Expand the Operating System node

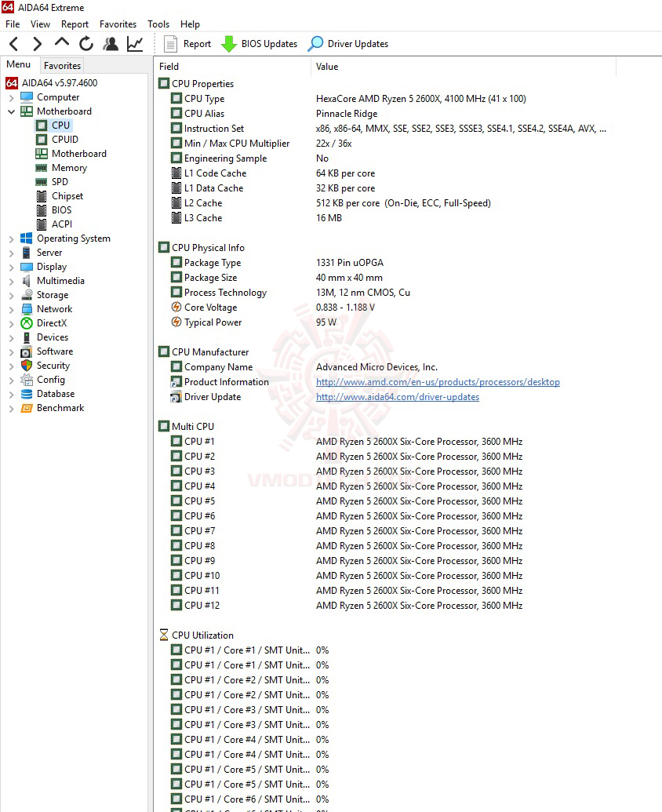(12, 239)
